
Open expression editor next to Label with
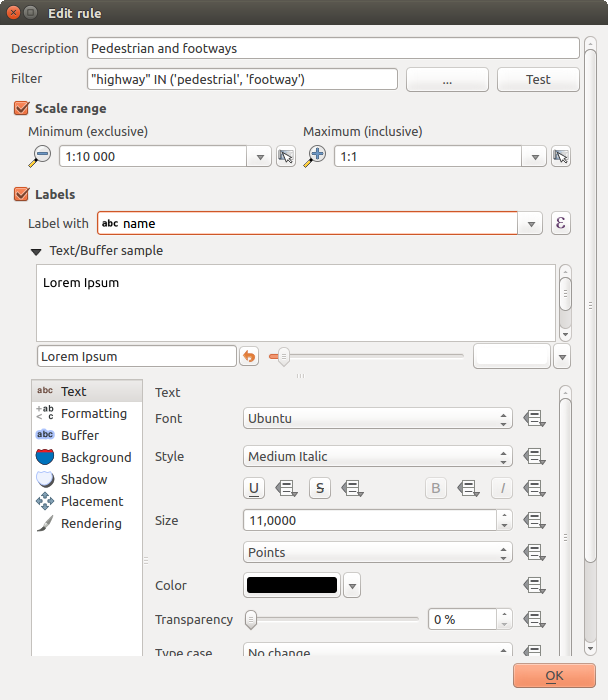(x=560, y=223)
